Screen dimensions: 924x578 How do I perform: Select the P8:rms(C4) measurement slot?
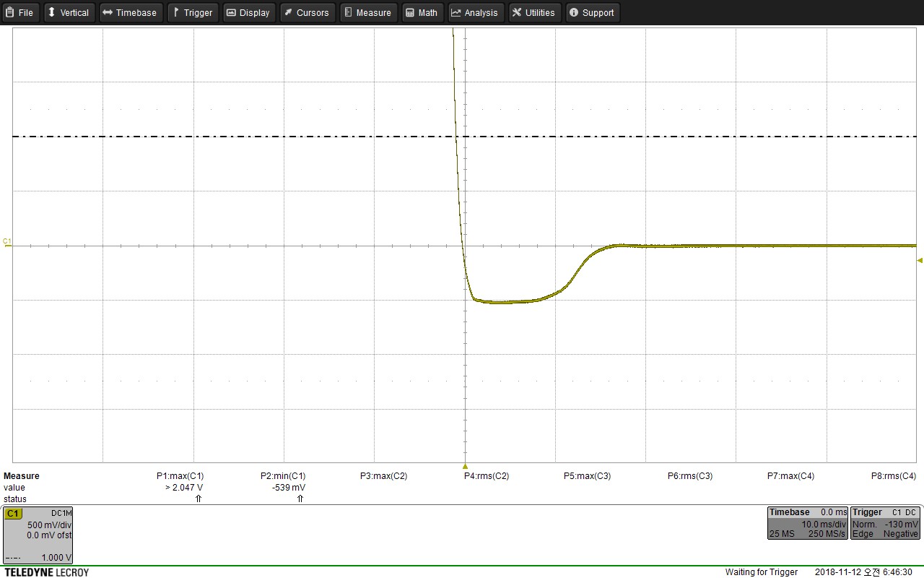coord(894,476)
